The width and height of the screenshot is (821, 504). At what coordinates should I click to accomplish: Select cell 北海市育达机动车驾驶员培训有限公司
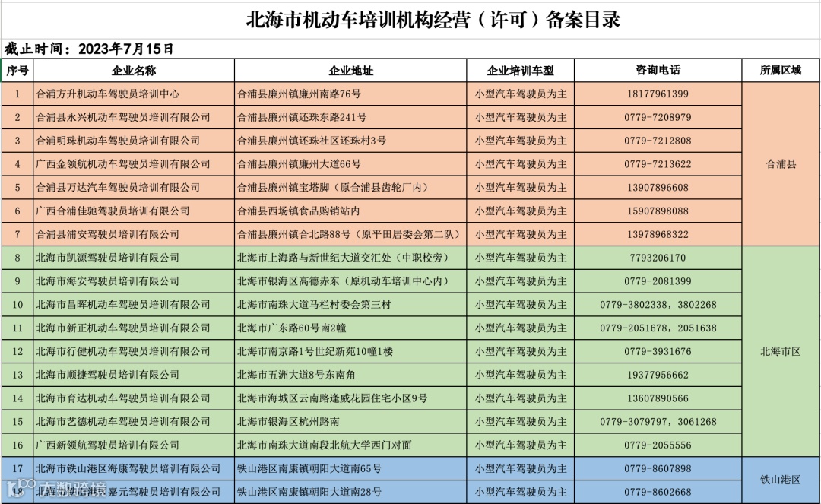[134, 398]
